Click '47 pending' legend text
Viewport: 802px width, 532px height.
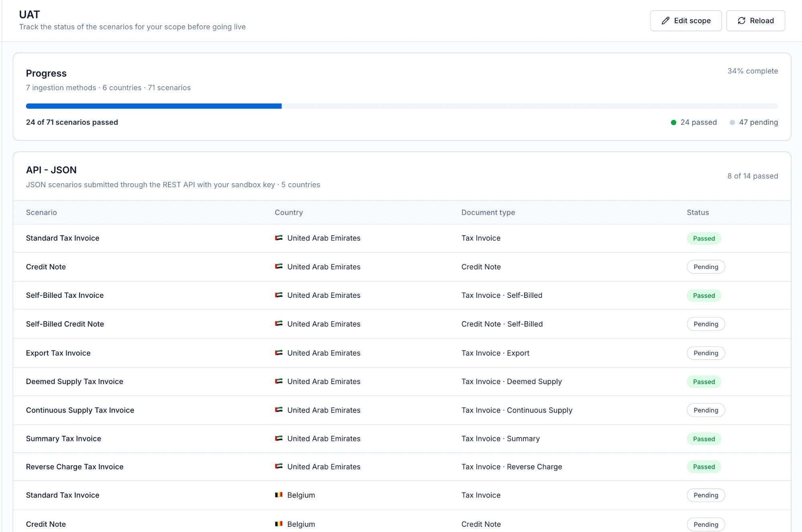[758, 122]
